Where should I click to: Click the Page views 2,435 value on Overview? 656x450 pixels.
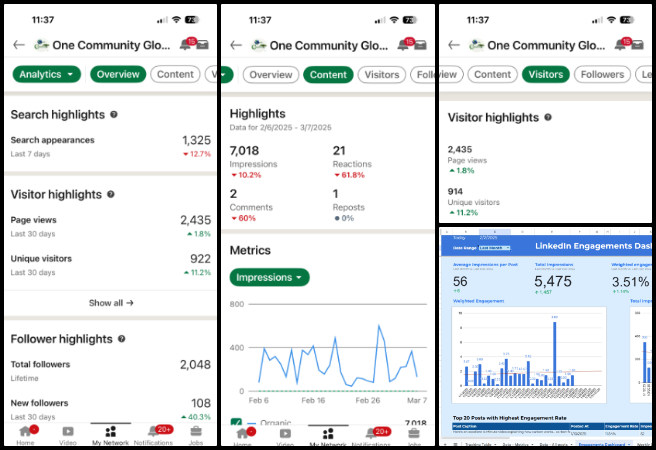[x=195, y=220]
